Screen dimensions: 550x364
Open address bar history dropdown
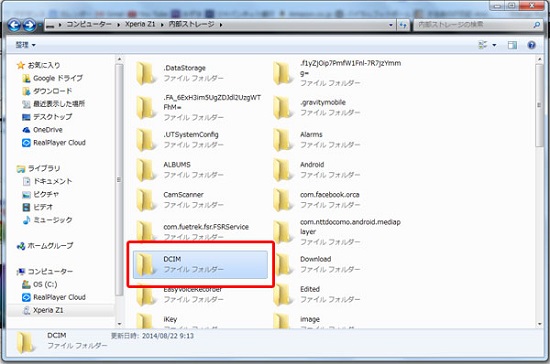coord(391,25)
